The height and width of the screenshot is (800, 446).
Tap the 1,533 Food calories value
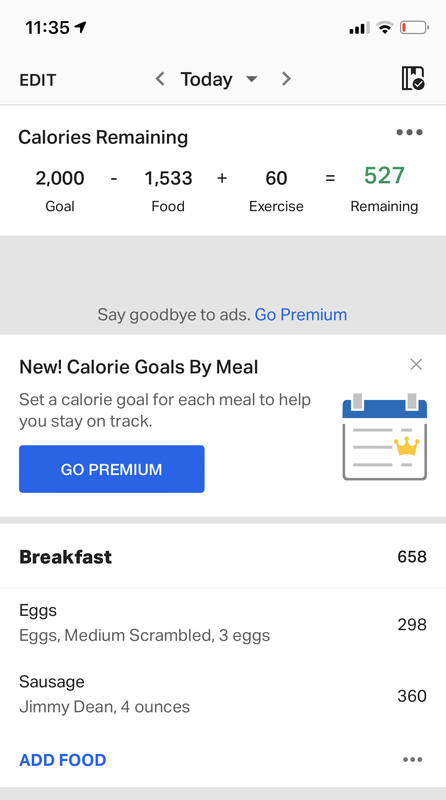(168, 178)
